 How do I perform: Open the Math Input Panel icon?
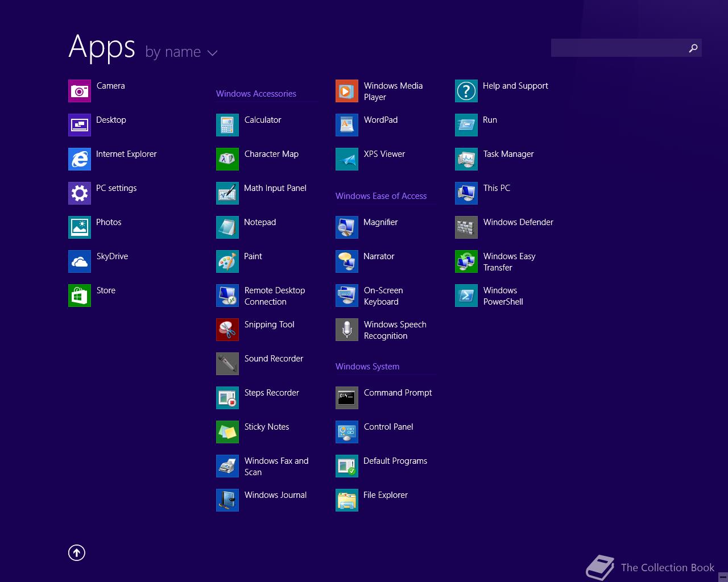click(x=227, y=193)
